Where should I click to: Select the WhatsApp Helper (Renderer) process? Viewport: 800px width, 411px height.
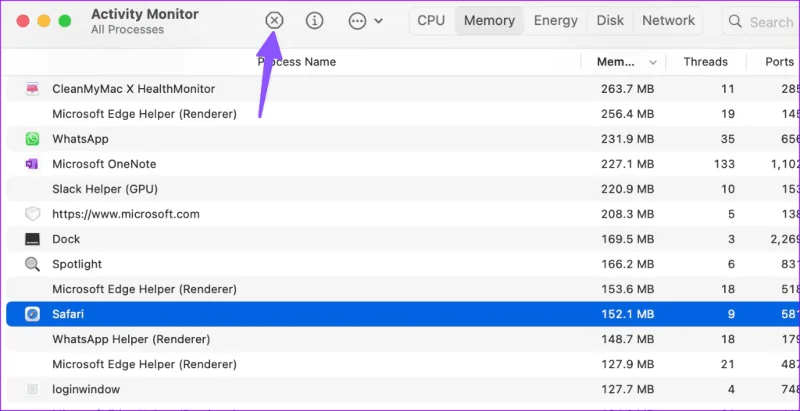131,339
